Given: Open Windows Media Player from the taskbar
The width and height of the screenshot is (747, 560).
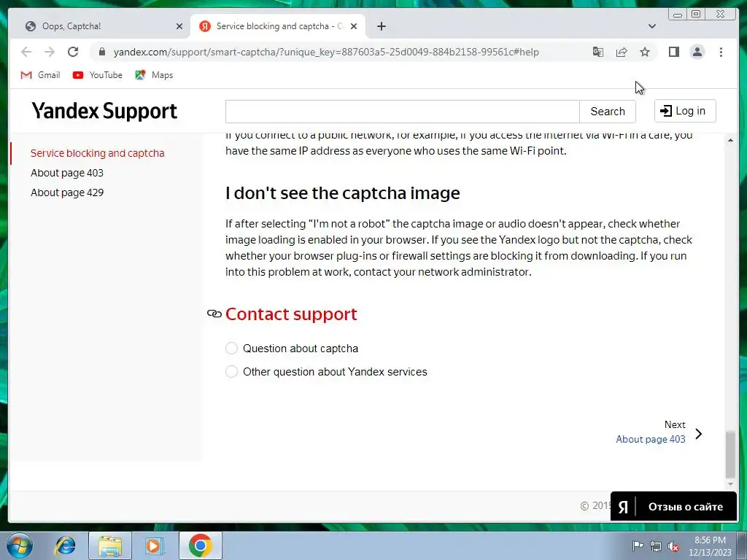Looking at the screenshot, I should tap(154, 545).
